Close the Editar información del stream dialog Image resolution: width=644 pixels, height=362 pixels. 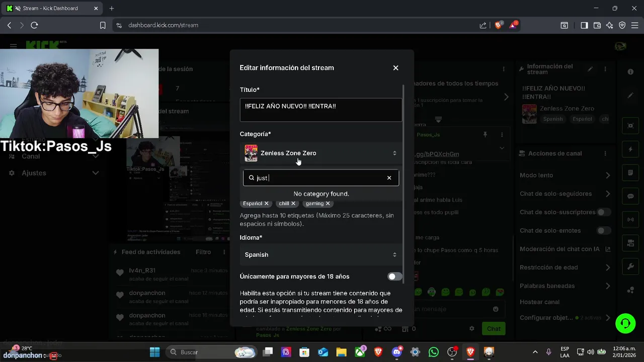[x=395, y=68]
